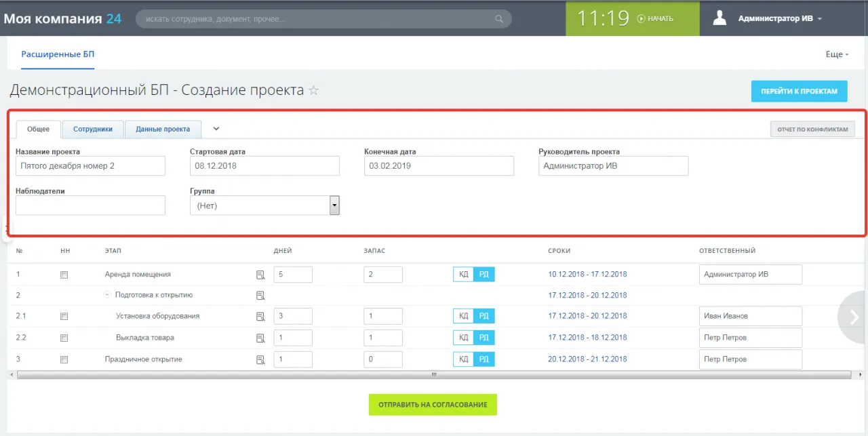Click the document icon beside "Установка оборудования"
Image resolution: width=868 pixels, height=436 pixels.
pos(260,316)
